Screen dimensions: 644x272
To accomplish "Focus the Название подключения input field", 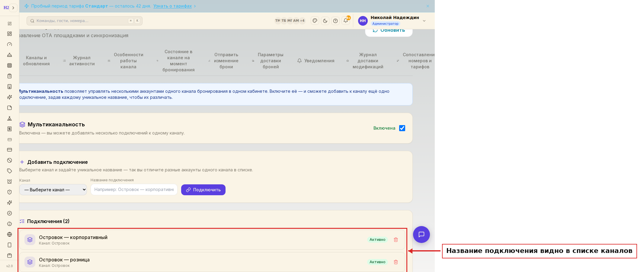I will pos(134,190).
